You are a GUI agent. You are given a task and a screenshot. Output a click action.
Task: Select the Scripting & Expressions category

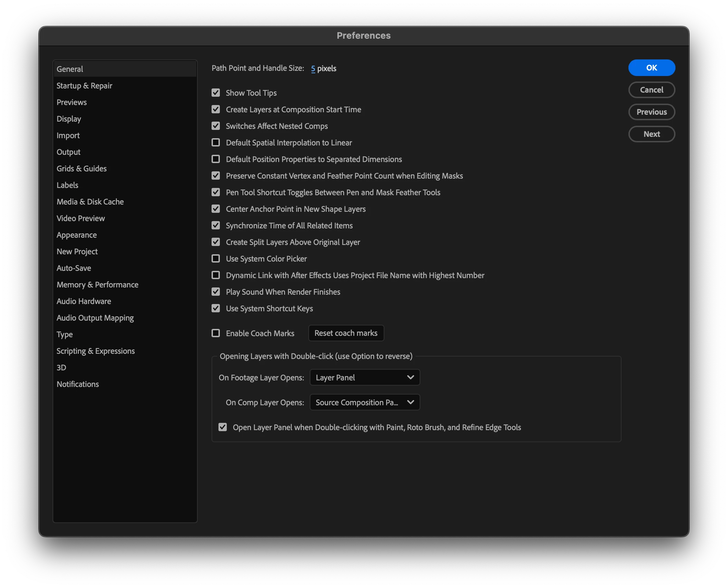pyautogui.click(x=96, y=351)
